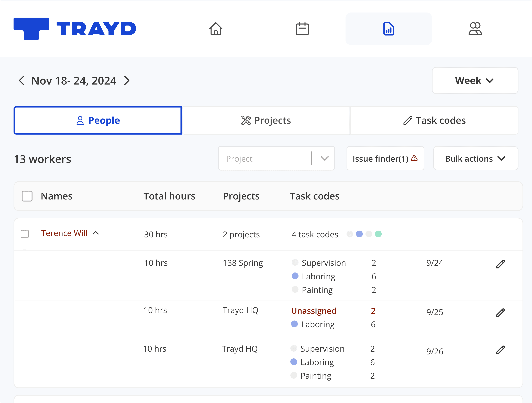532x403 pixels.
Task: Open the team members people icon
Action: pos(475,29)
